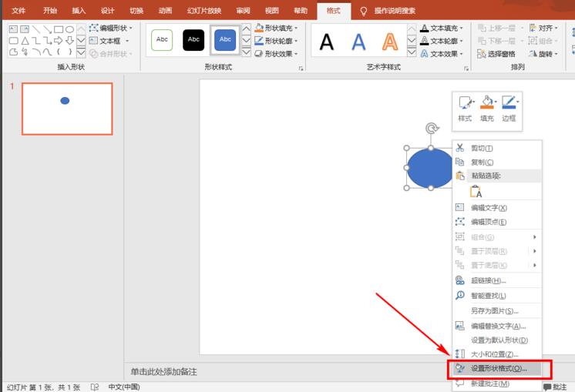Switch to the Insert ribbon tab
575x392 pixels.
[x=79, y=11]
